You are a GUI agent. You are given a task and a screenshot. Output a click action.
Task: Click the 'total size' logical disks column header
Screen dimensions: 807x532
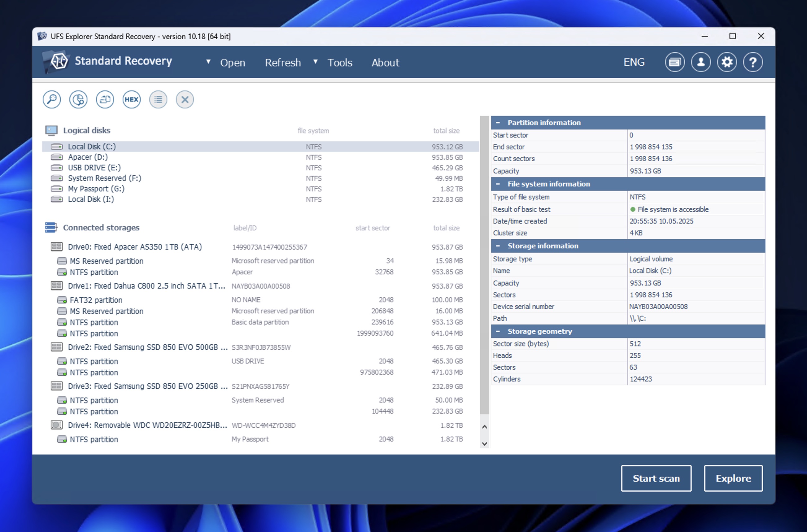coord(446,131)
